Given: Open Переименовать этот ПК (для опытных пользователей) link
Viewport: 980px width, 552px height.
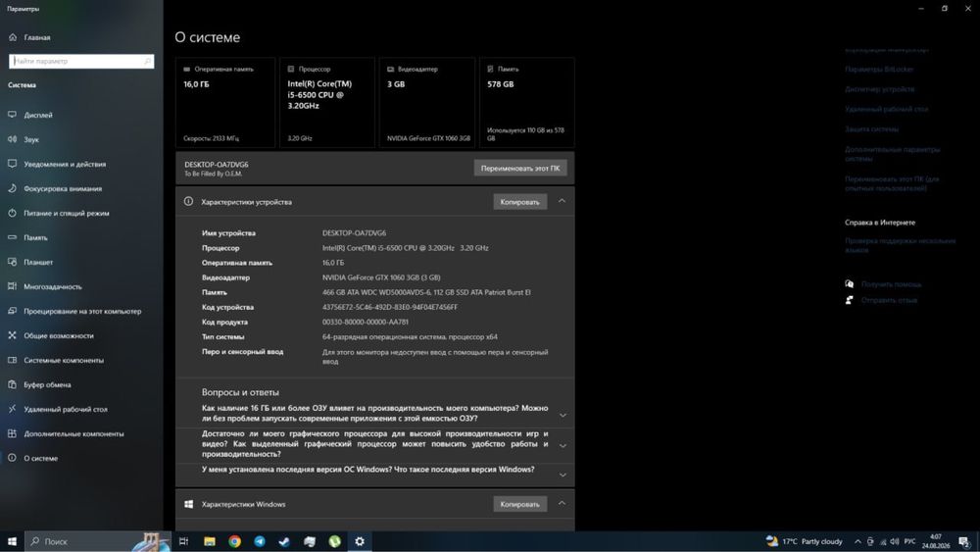Looking at the screenshot, I should (x=892, y=183).
